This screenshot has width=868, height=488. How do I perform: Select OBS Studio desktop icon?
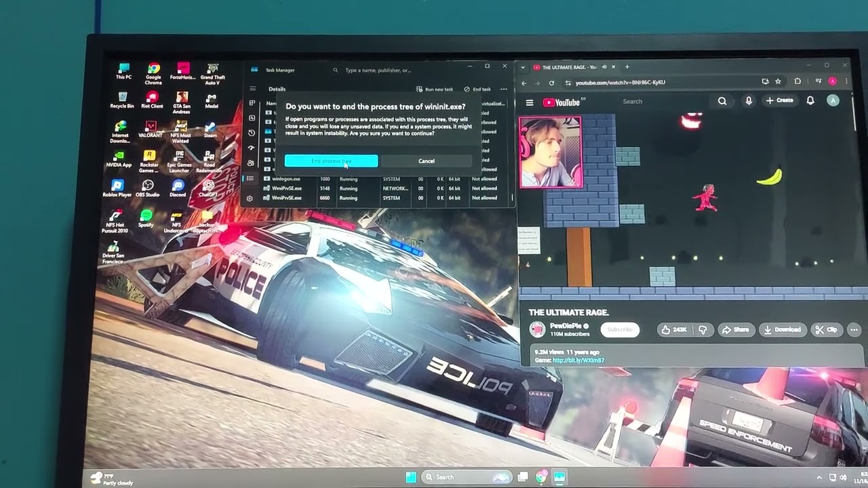pos(147,188)
